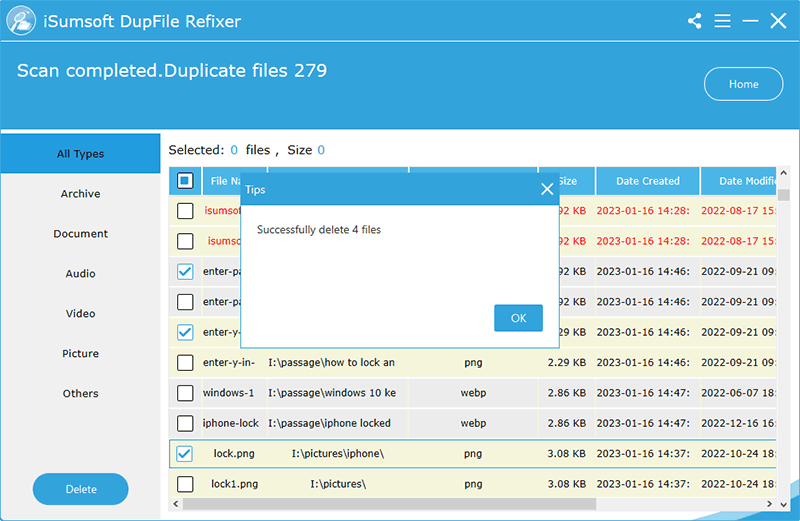Check the iphone-lock file checkbox
This screenshot has width=800, height=521.
tap(185, 423)
